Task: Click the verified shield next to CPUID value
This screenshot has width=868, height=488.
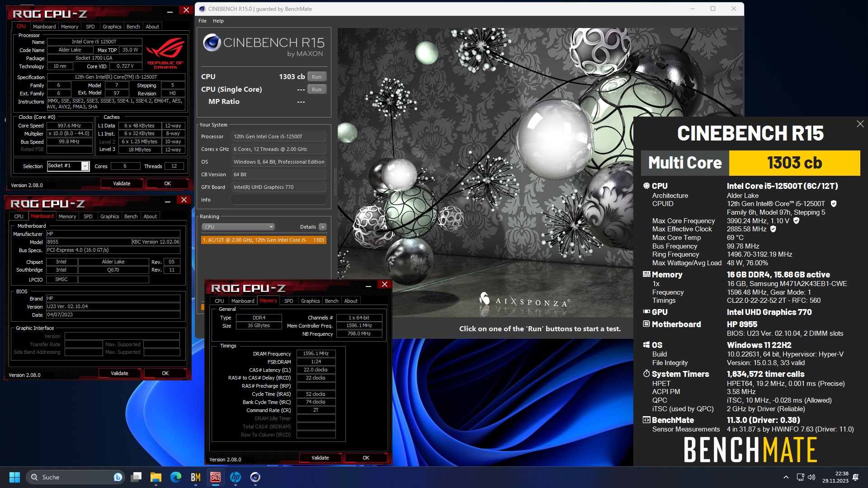Action: click(x=834, y=204)
